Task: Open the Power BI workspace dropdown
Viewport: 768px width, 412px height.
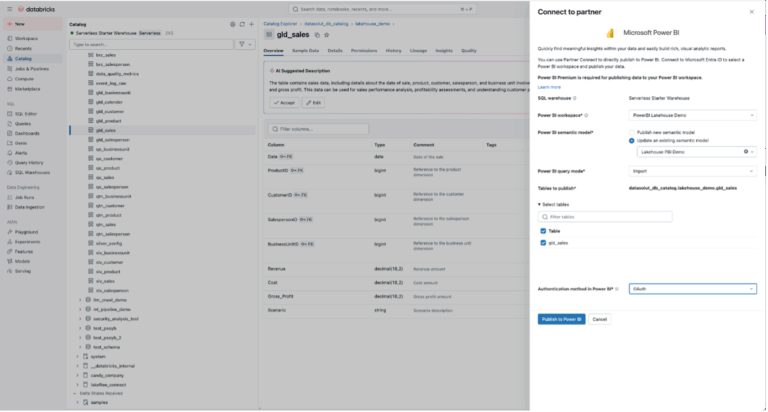Action: (693, 115)
